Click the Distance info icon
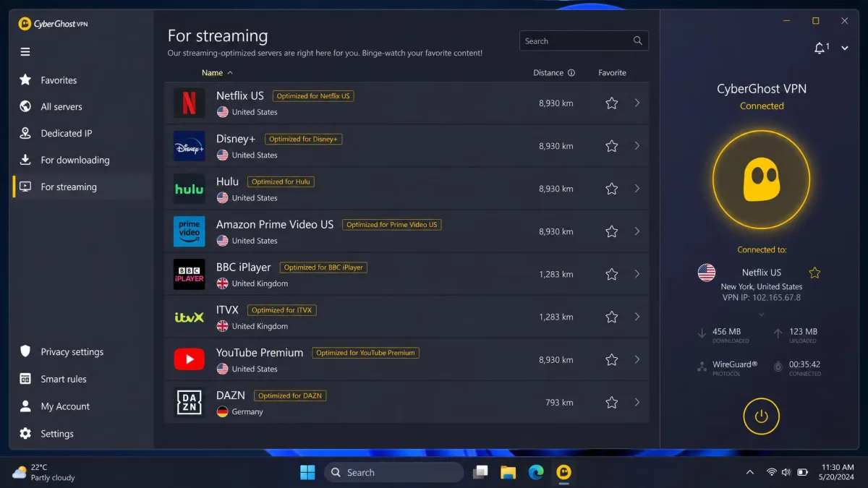The width and height of the screenshot is (868, 488). 571,73
